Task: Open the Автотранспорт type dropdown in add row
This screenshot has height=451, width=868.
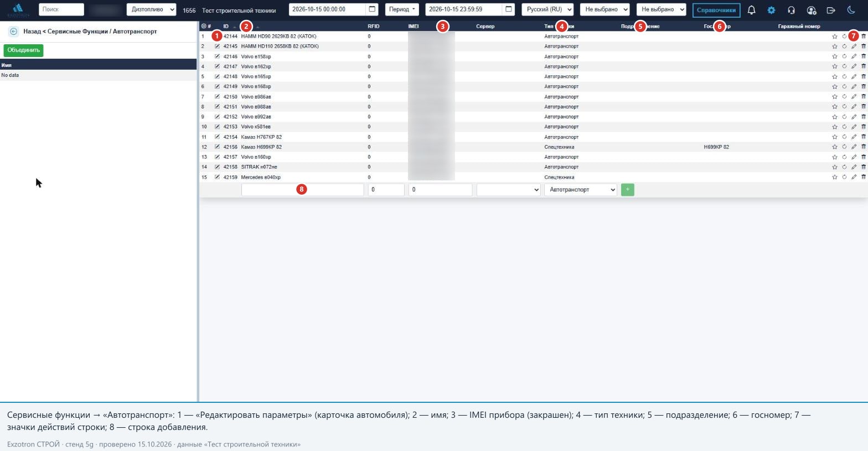Action: click(580, 190)
